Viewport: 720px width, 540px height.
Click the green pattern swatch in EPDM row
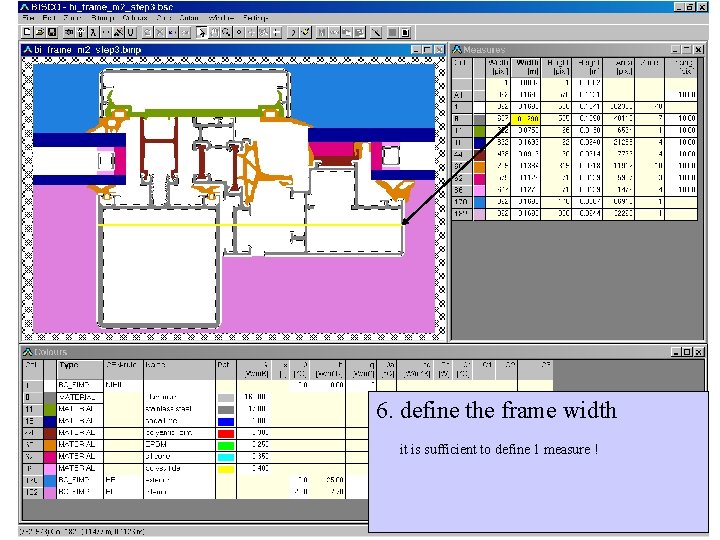coord(226,445)
